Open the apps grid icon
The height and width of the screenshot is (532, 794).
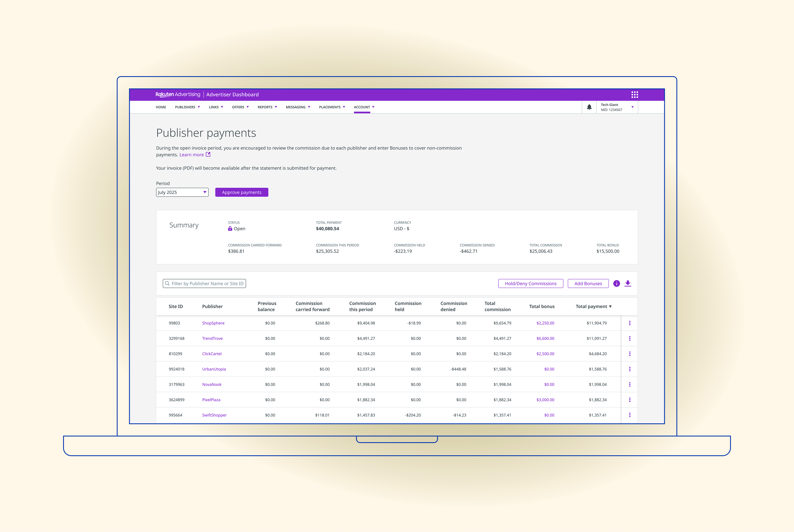634,95
